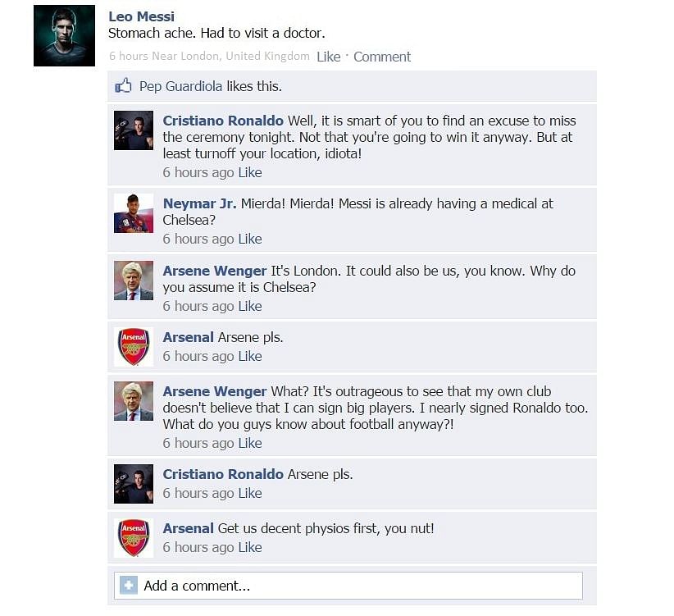
Task: Like Arsenal's first 'Arsene pls.' comment
Action: coord(250,356)
